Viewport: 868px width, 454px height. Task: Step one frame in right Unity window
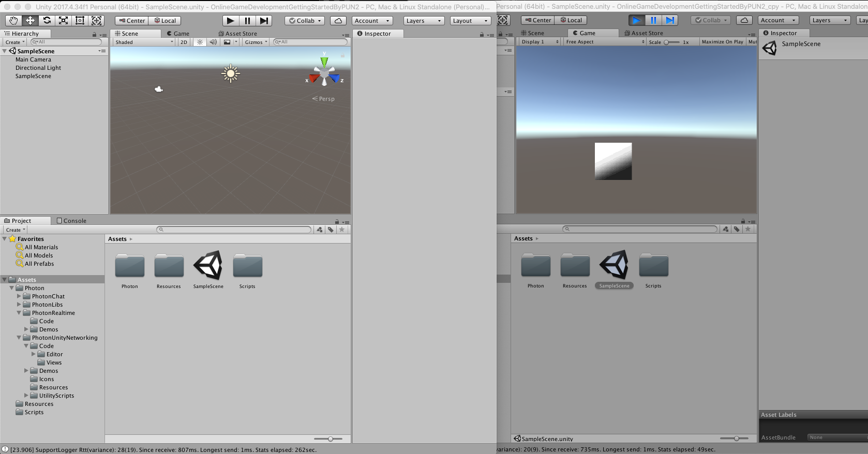tap(670, 20)
